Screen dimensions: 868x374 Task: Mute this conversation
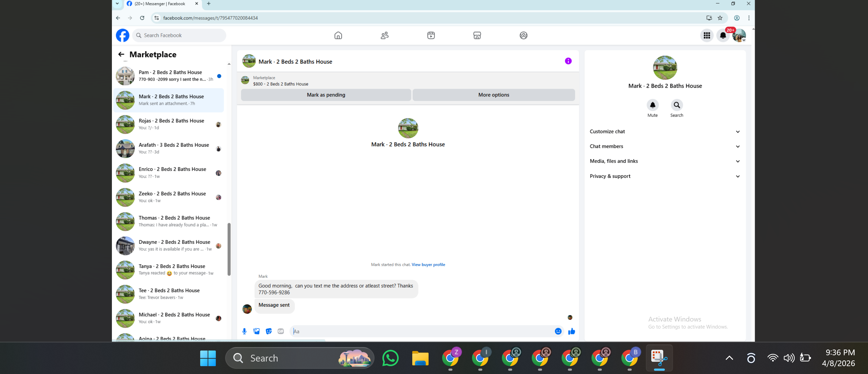(652, 105)
